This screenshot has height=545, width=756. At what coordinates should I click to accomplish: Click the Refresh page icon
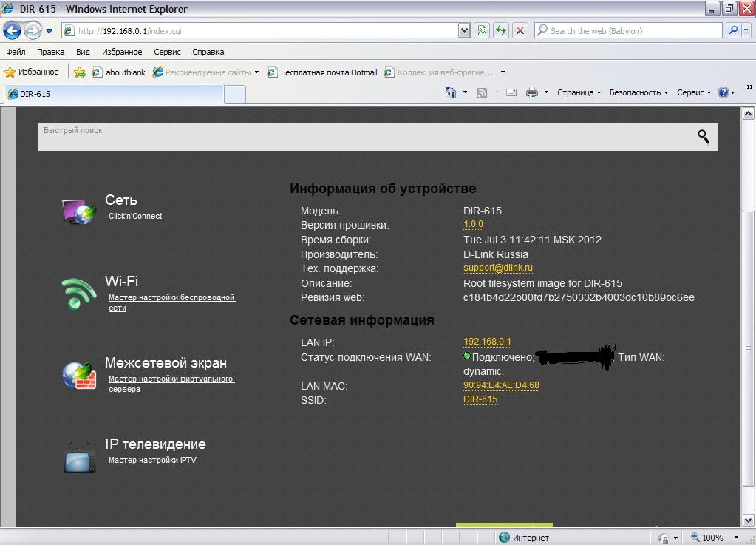pyautogui.click(x=502, y=31)
